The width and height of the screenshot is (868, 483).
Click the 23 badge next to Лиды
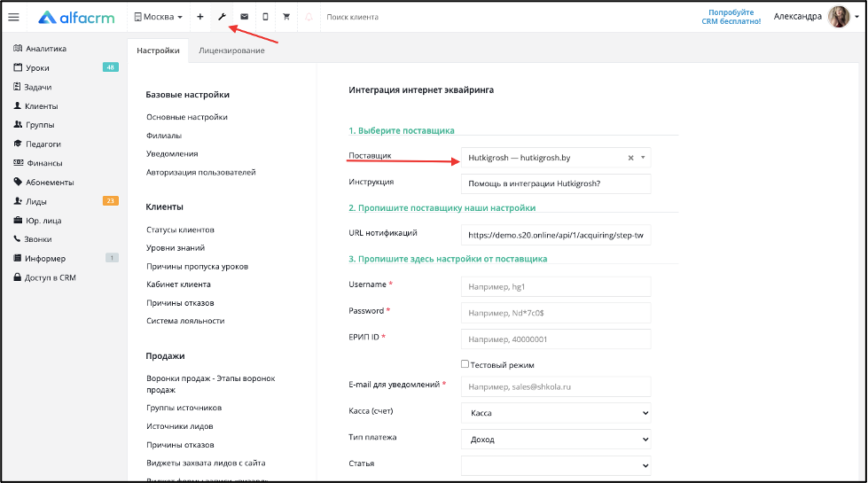click(111, 201)
